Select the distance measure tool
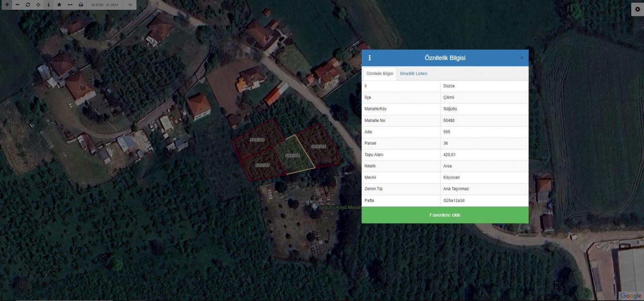Screen dimensions: 644x301 [x=70, y=5]
